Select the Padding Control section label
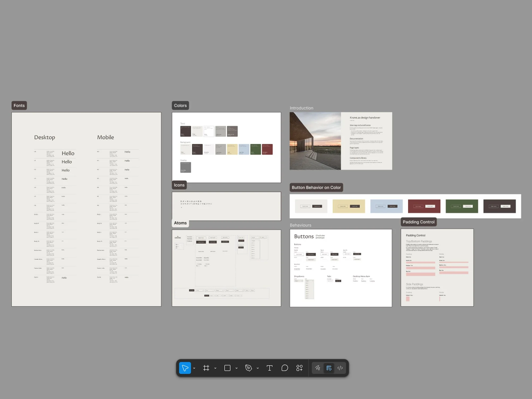Screen dimensions: 532x399 click(418, 222)
